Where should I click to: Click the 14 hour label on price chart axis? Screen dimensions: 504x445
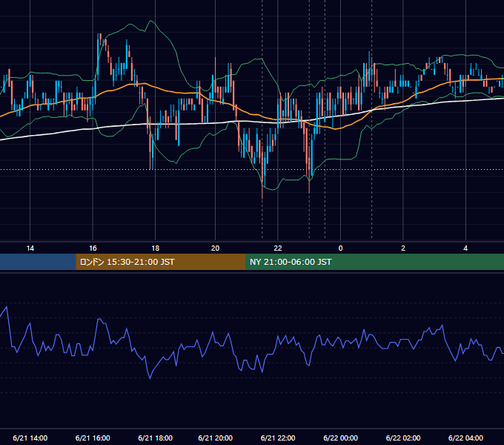tap(30, 248)
